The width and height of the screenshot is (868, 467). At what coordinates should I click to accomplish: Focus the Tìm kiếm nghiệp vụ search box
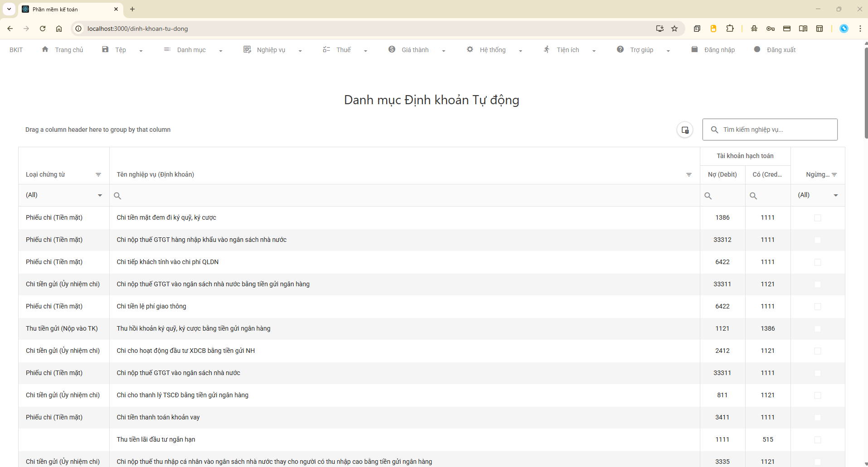click(770, 130)
